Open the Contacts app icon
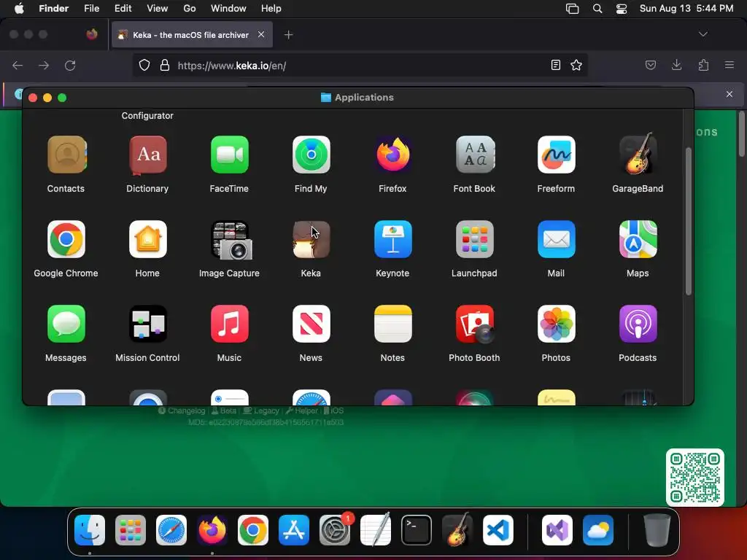Viewport: 747px width, 560px height. (x=66, y=155)
